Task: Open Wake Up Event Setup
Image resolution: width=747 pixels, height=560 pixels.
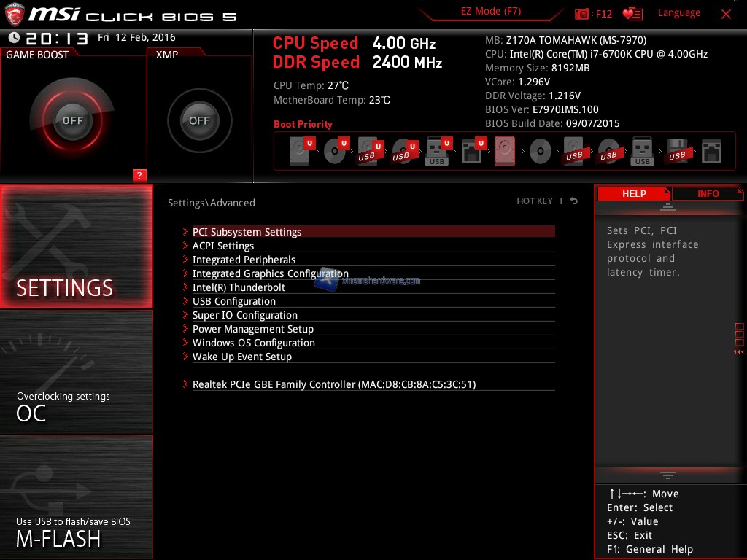Action: [241, 357]
